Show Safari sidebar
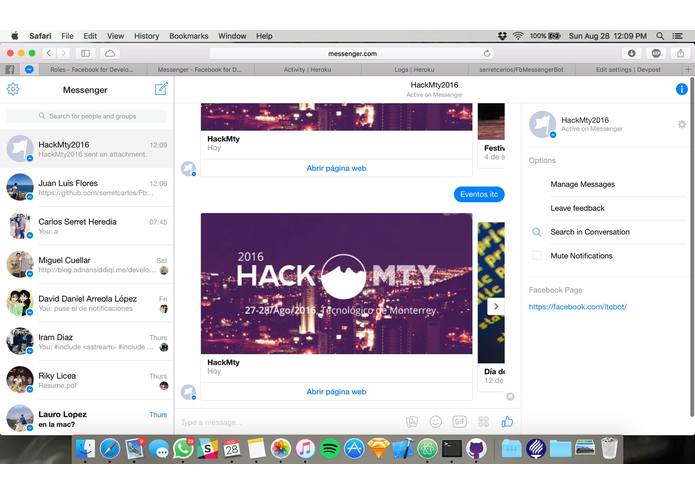Viewport: 695px width, 494px height. pos(85,53)
